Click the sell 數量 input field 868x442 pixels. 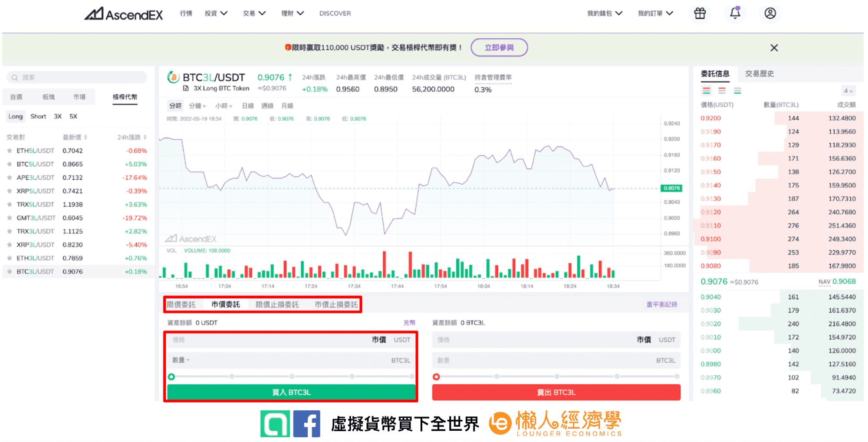click(x=556, y=360)
